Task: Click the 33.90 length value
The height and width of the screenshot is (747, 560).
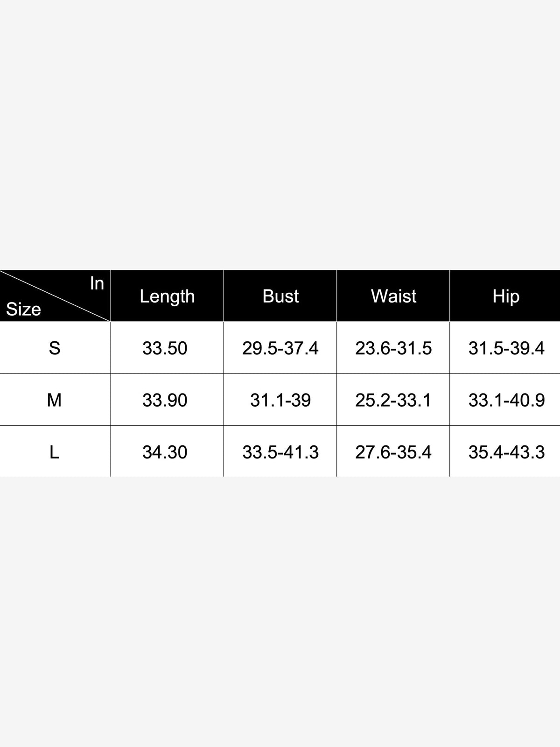Action: [x=165, y=400]
